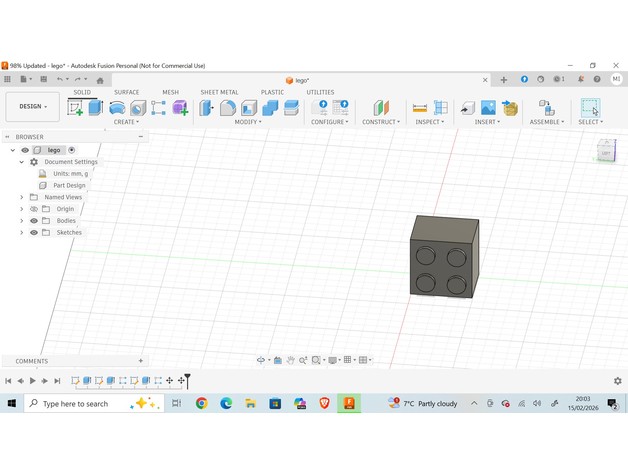Select the Insert Canvas image tool

pos(488,108)
